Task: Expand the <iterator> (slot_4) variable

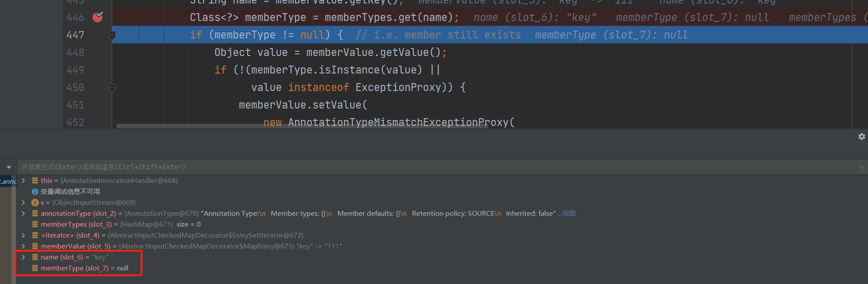Action: [x=23, y=235]
